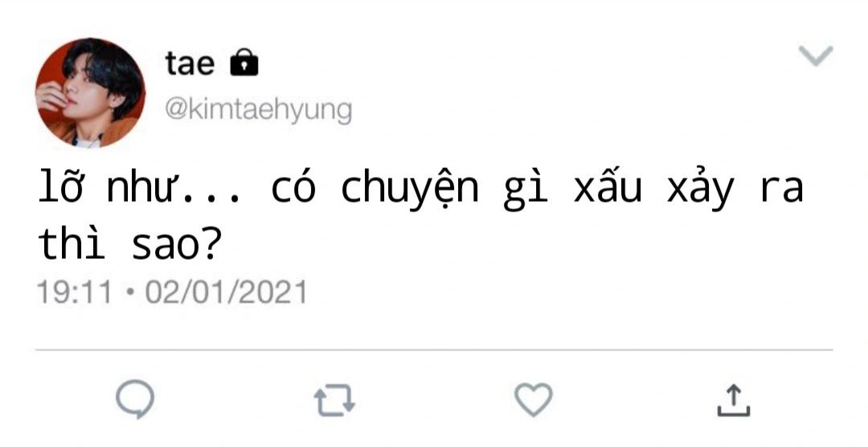Image resolution: width=868 pixels, height=447 pixels.
Task: Click the tweet line ending "thì sao?"
Action: tap(129, 244)
